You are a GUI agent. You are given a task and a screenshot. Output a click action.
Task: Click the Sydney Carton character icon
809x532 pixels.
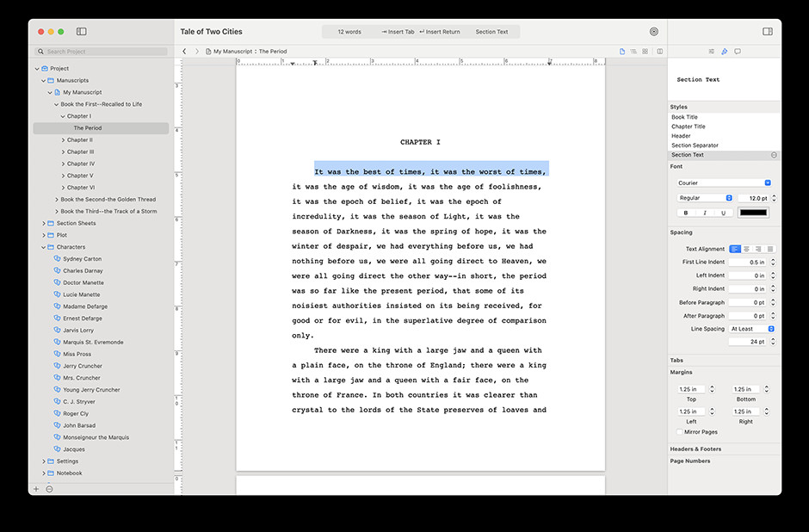58,258
